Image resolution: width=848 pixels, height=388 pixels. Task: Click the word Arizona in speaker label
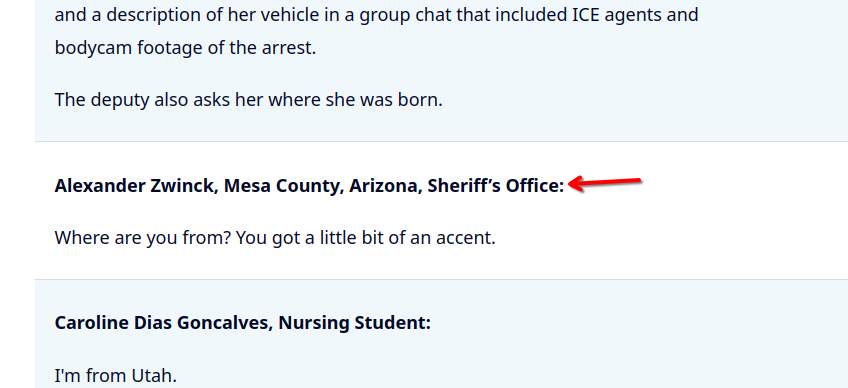(383, 186)
